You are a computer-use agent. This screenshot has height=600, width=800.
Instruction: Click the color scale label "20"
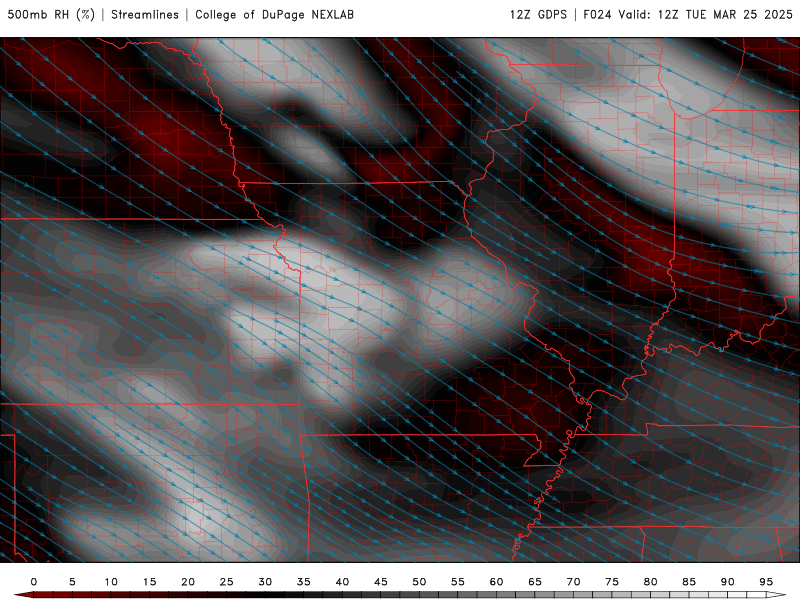pos(188,582)
